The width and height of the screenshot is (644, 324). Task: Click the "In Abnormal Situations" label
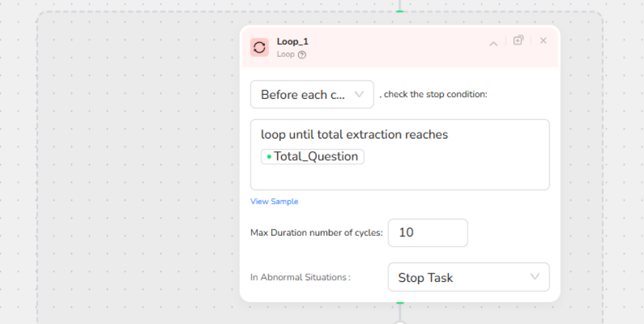tap(300, 277)
